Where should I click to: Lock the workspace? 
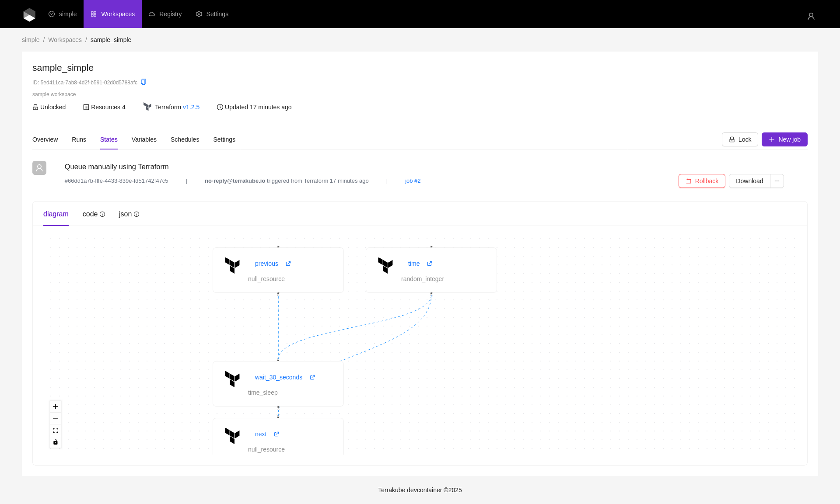point(739,139)
